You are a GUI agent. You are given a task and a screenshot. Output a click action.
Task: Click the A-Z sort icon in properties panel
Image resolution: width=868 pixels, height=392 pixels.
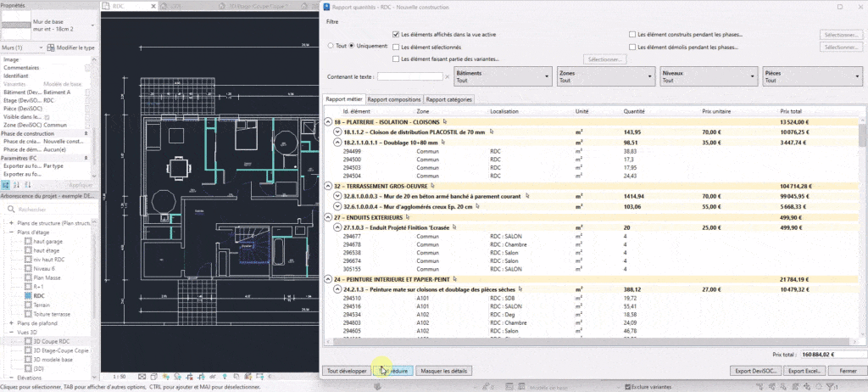pyautogui.click(x=17, y=185)
